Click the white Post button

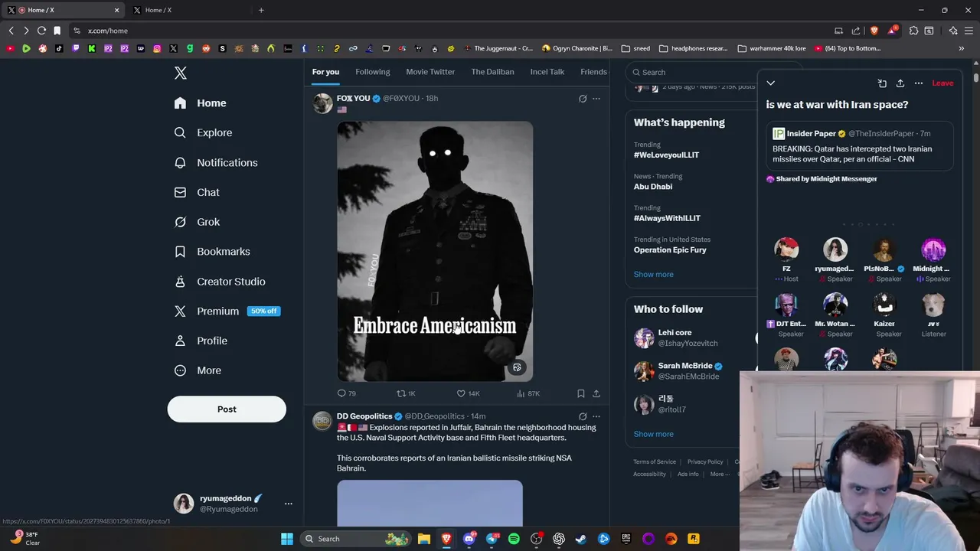(x=227, y=409)
